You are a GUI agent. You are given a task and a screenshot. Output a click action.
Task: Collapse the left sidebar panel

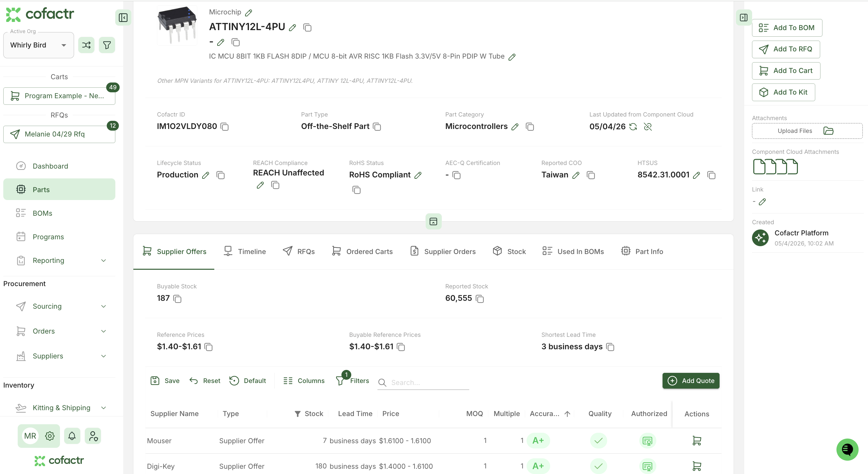coord(123,17)
